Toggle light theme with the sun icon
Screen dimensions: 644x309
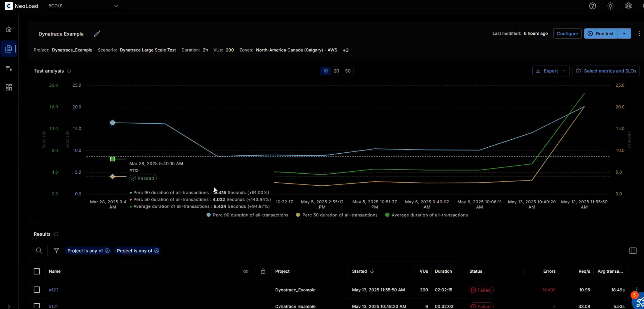pos(610,6)
